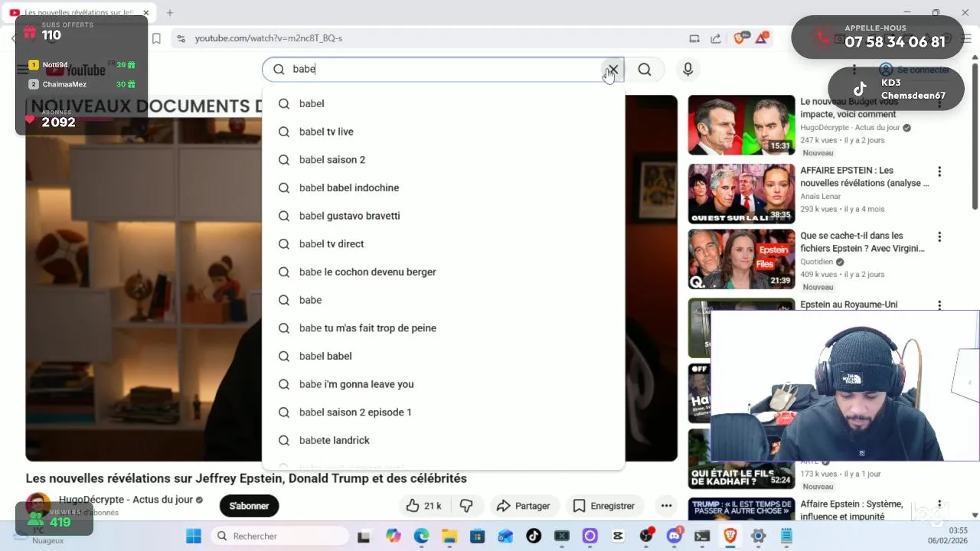Screen dimensions: 980x551
Task: Open Terminal from the taskbar
Action: (702, 536)
